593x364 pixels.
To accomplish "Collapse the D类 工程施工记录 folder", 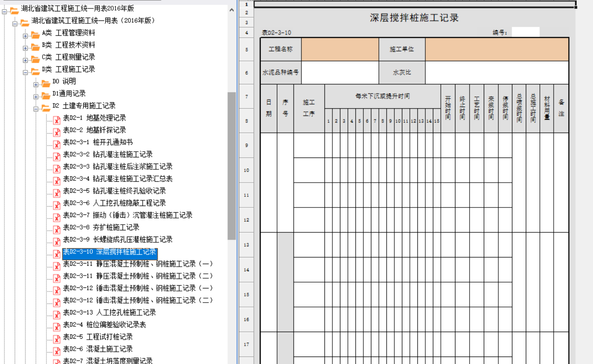I will [25, 72].
